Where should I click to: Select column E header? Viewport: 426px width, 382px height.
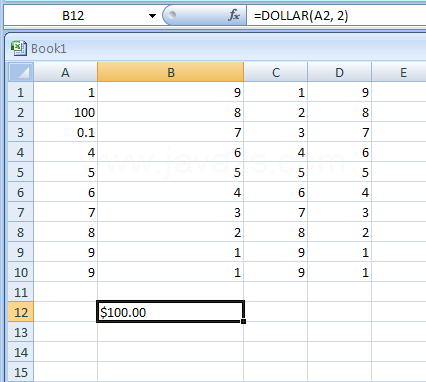pos(399,72)
